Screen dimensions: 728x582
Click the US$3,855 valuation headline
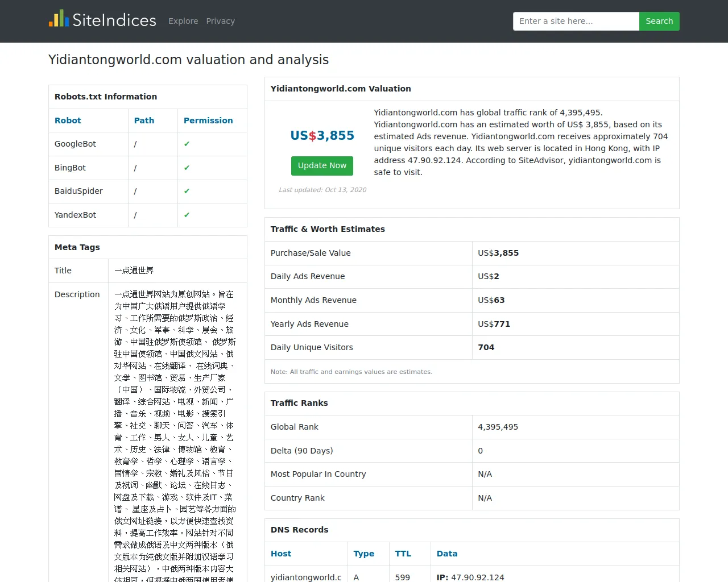(322, 135)
